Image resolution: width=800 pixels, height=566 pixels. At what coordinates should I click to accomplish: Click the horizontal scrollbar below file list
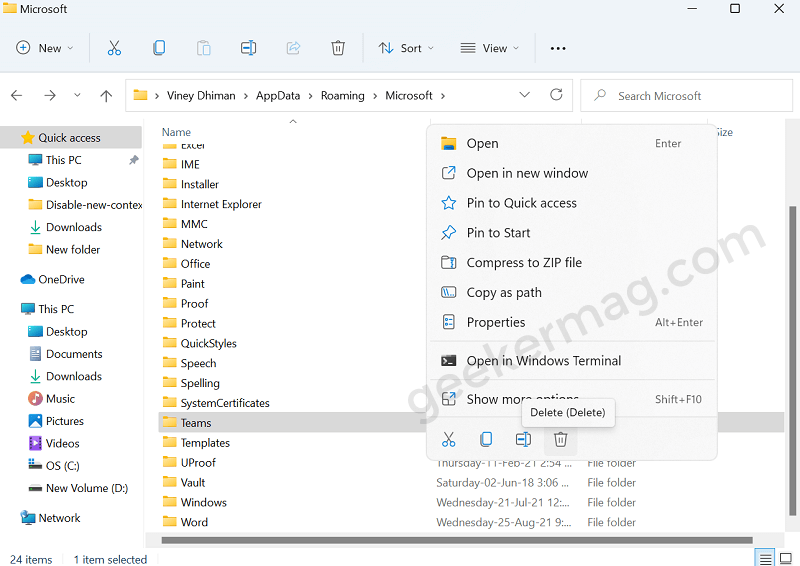457,540
